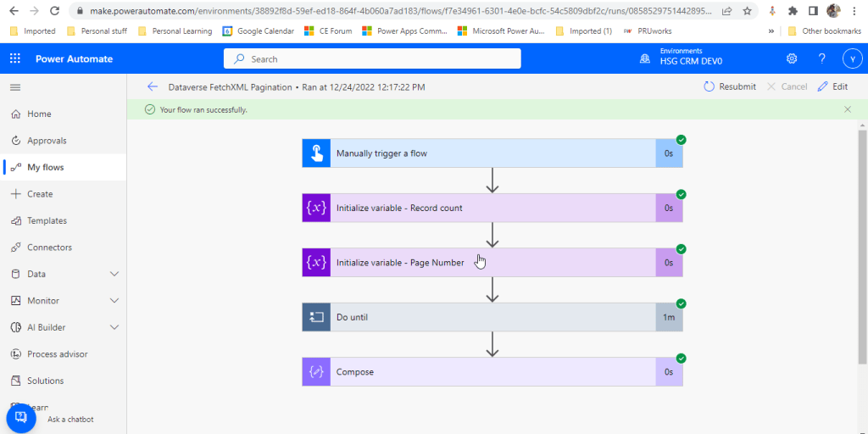868x434 pixels.
Task: Go back using the left arrow icon
Action: [153, 86]
